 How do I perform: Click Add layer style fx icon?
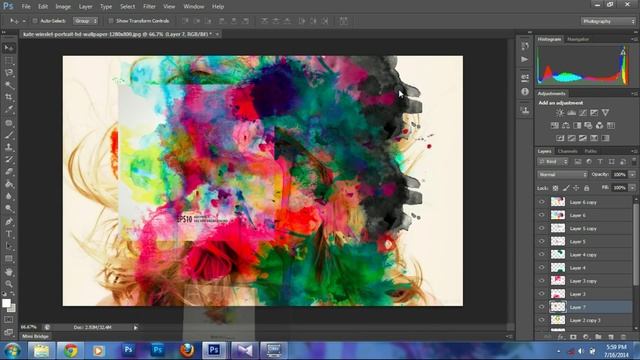(560, 337)
